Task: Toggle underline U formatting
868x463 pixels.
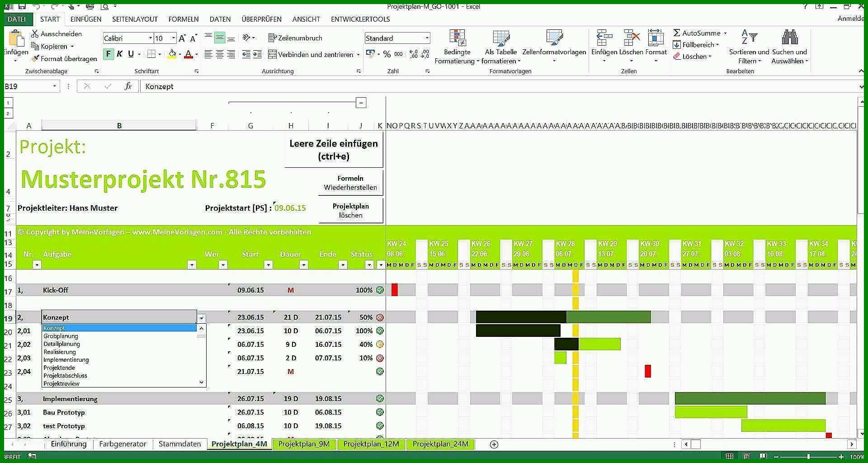Action: 131,54
